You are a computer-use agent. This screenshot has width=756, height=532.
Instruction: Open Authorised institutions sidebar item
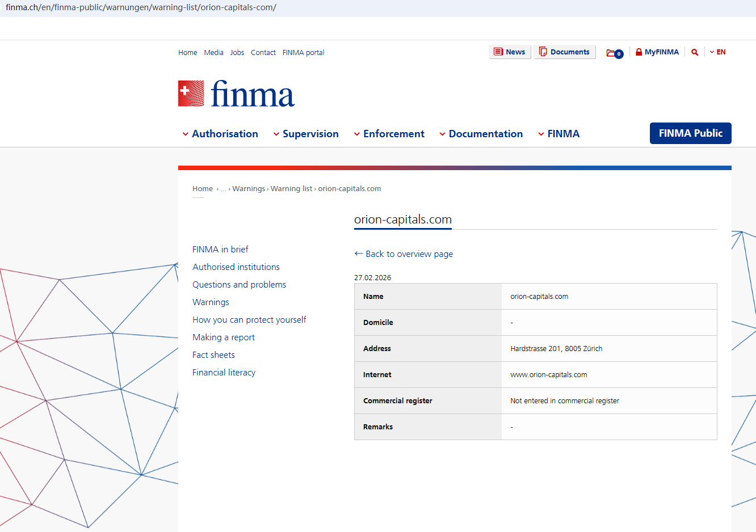tap(236, 267)
